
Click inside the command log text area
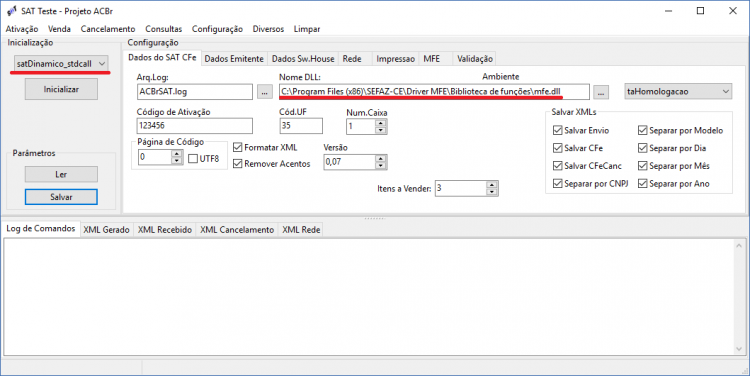coord(369,297)
